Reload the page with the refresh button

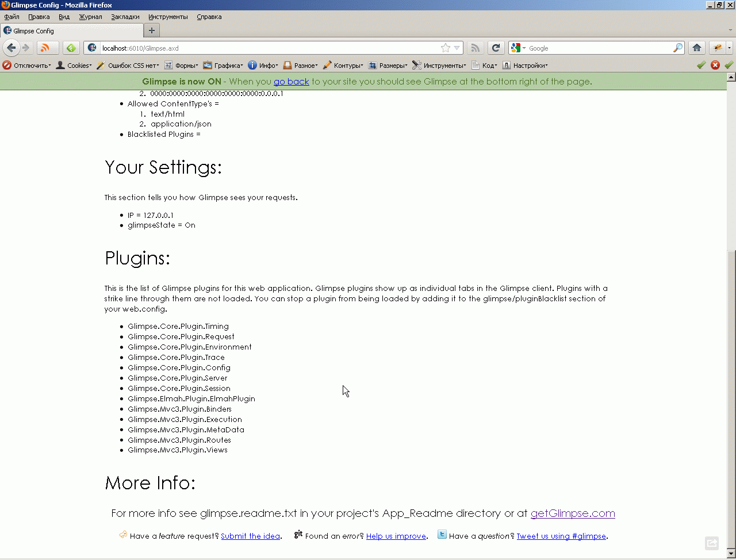tap(496, 48)
